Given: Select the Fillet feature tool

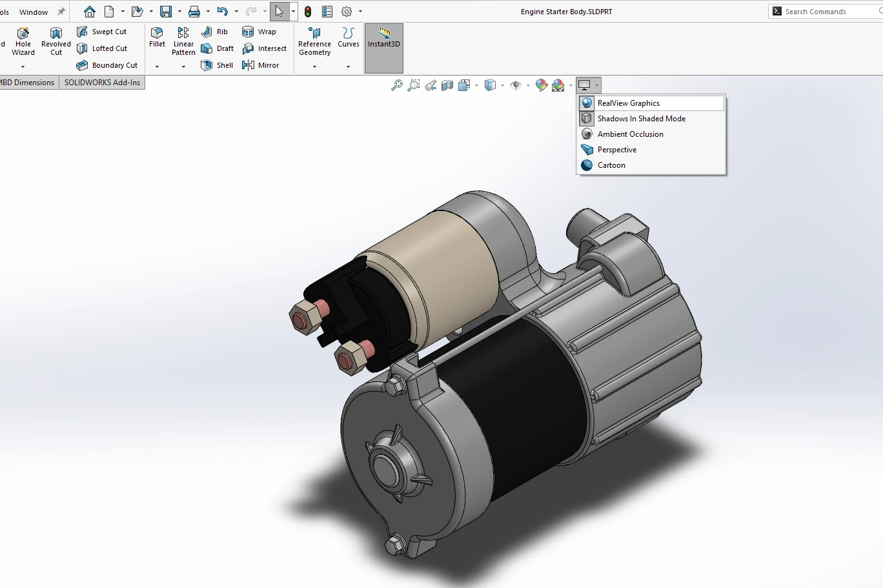Looking at the screenshot, I should [x=157, y=37].
